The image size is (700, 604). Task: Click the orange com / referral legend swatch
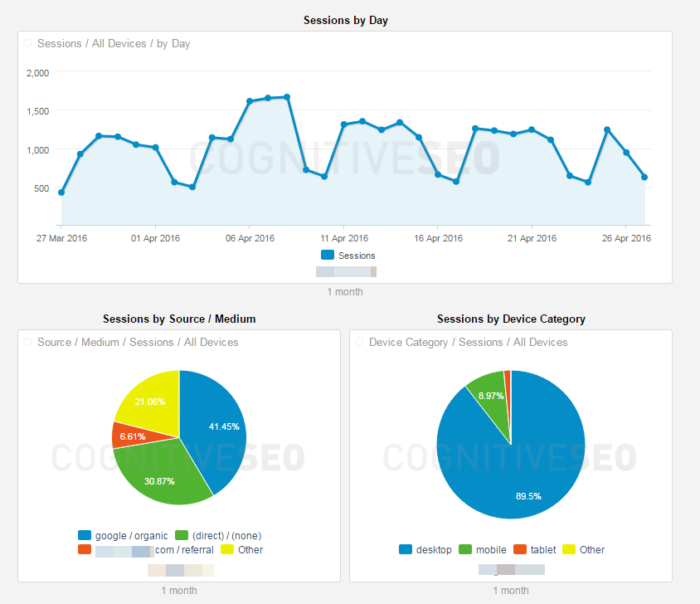tap(85, 549)
